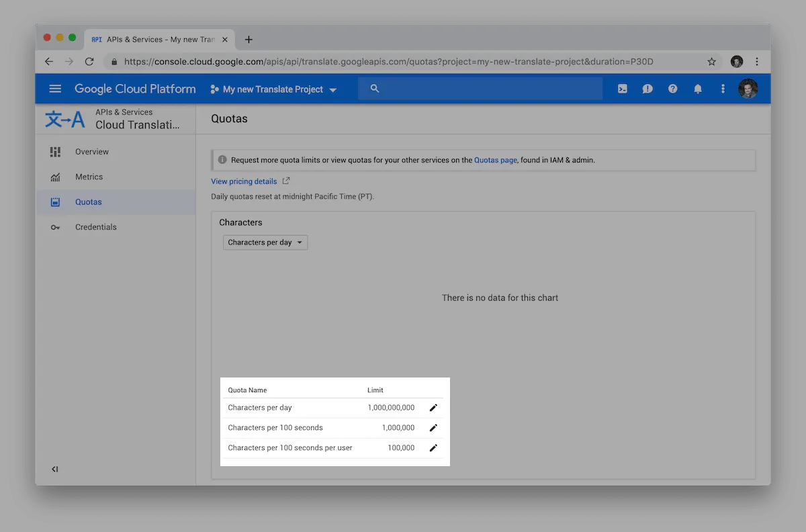Bookmark this page with the star icon
This screenshot has width=806, height=532.
point(711,61)
